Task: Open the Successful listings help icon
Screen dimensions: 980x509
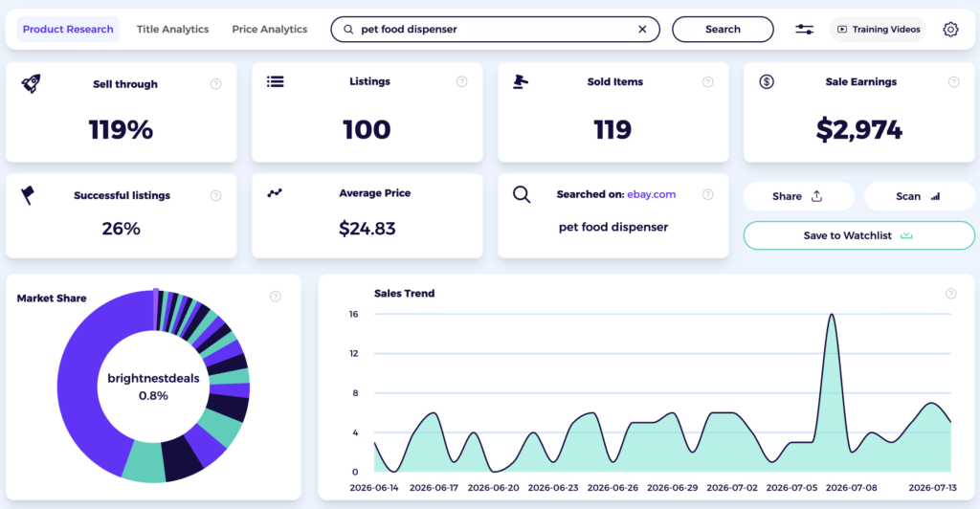Action: 215,195
